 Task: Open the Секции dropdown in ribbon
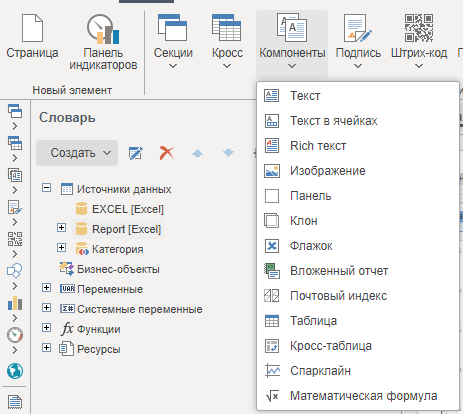point(173,42)
